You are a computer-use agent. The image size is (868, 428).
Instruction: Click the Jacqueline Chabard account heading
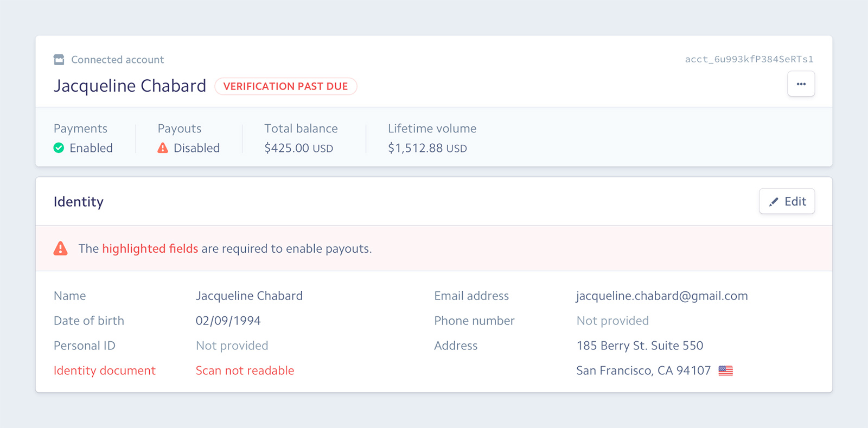[130, 86]
